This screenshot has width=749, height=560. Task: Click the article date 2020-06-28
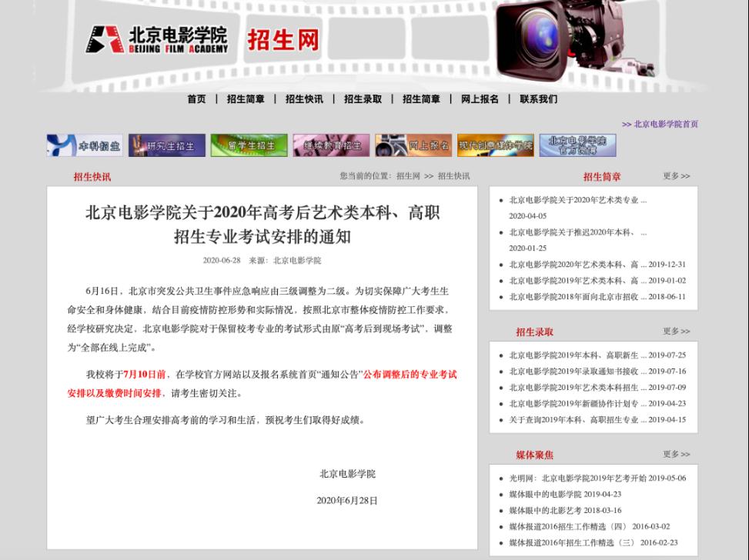222,261
